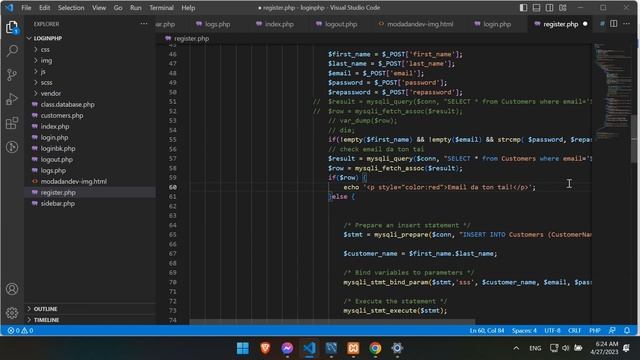Open the Help menu
The height and width of the screenshot is (360, 640).
[x=188, y=8]
